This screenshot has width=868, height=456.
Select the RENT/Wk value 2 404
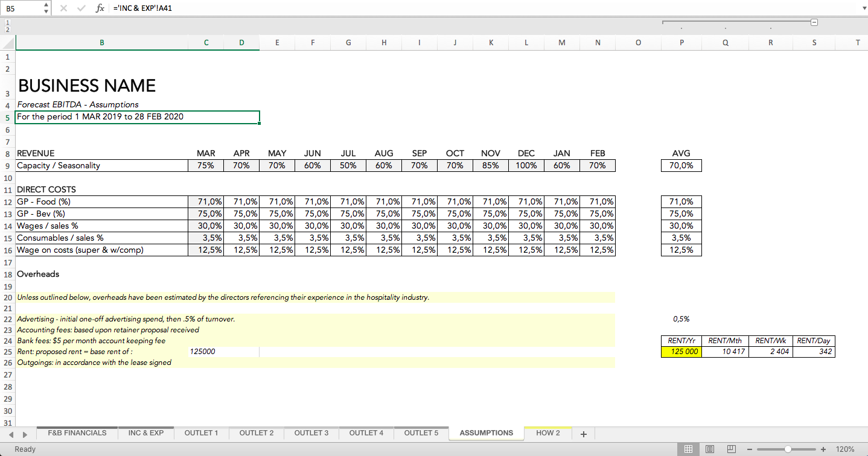771,352
